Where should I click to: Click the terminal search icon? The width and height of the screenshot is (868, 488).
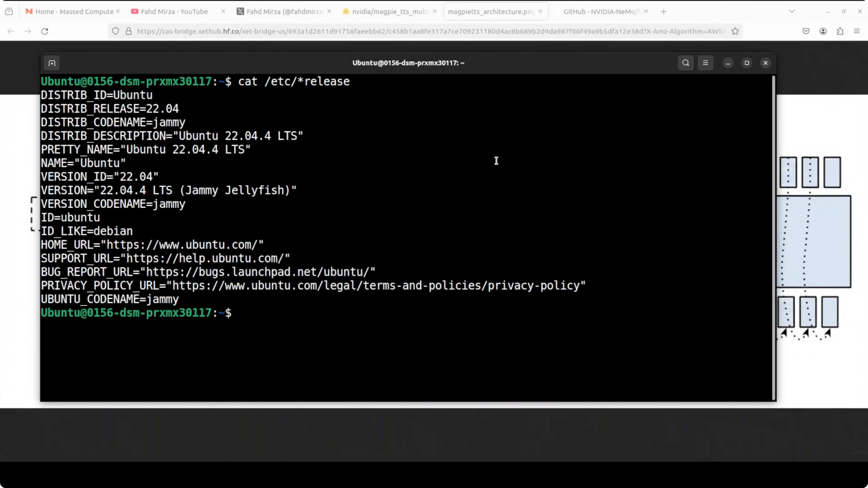point(685,63)
